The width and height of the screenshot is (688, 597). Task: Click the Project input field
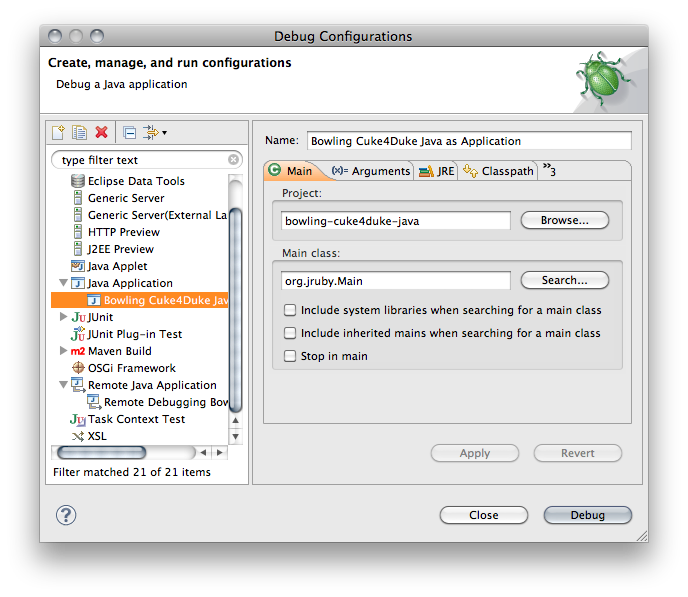tap(396, 220)
